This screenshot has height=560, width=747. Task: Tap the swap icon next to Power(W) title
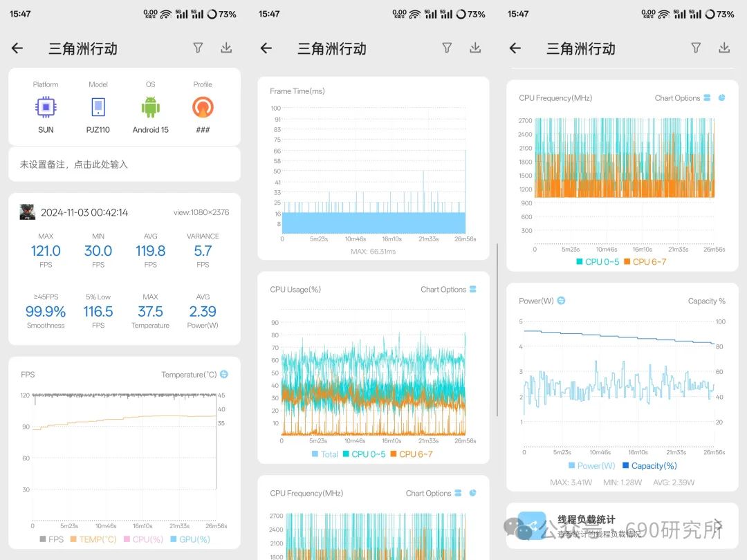pyautogui.click(x=561, y=301)
